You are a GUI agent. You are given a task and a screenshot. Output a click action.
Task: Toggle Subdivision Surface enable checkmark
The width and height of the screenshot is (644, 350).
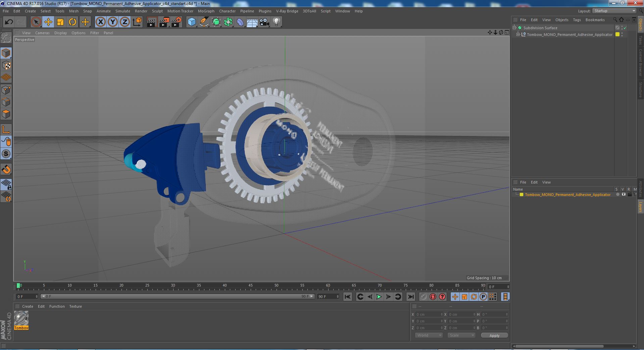tap(625, 28)
